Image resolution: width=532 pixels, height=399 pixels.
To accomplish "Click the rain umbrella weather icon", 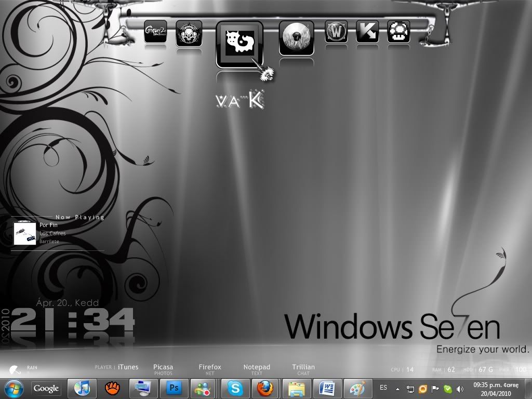I will pyautogui.click(x=15, y=369).
